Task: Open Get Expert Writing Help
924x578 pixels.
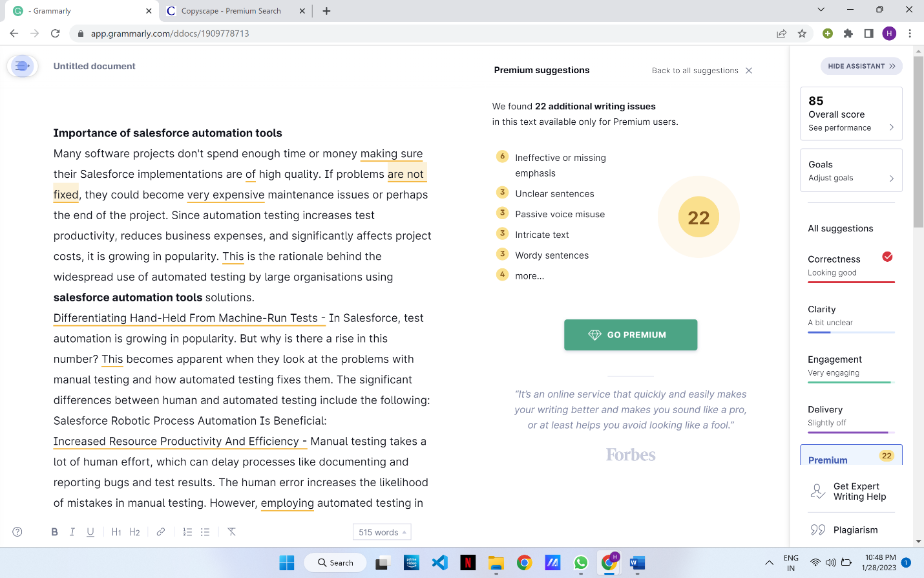Action: [x=851, y=491]
